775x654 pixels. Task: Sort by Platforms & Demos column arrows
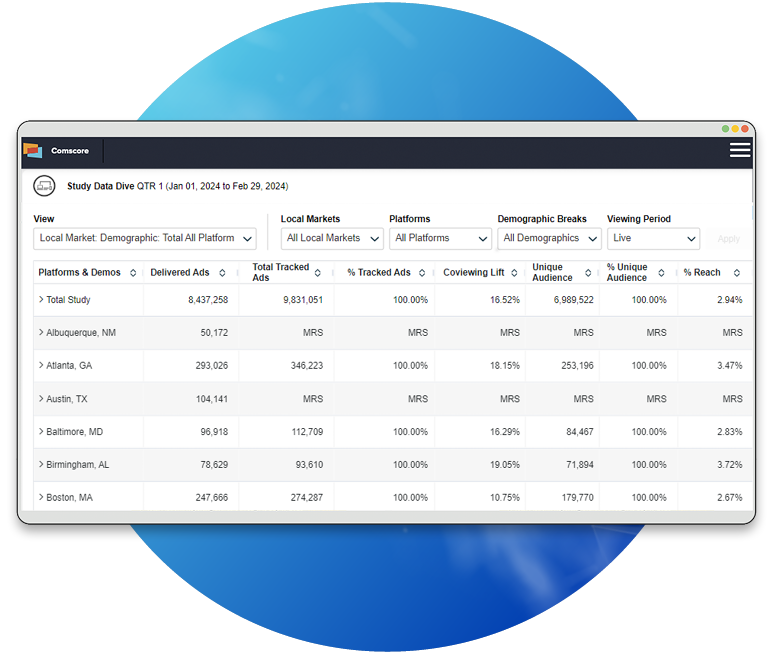[x=132, y=273]
